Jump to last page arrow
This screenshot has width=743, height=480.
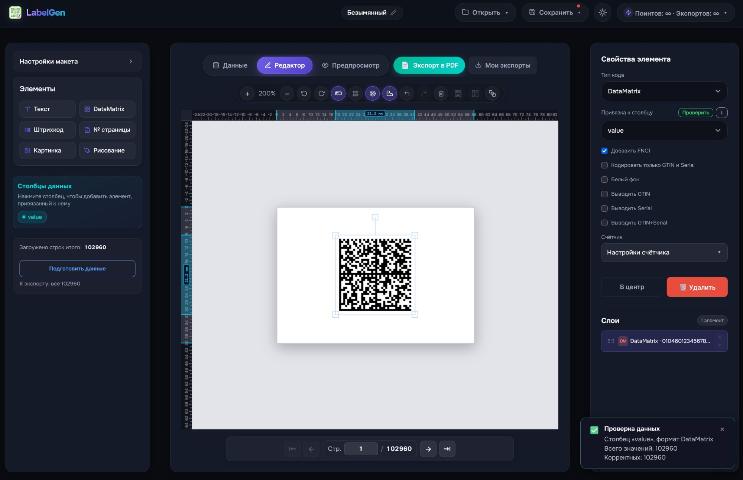[447, 449]
